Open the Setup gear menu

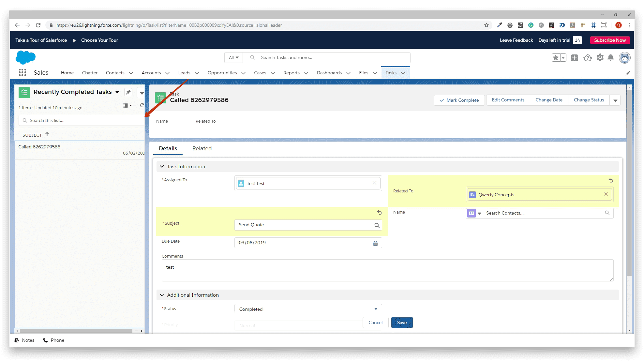click(x=600, y=58)
